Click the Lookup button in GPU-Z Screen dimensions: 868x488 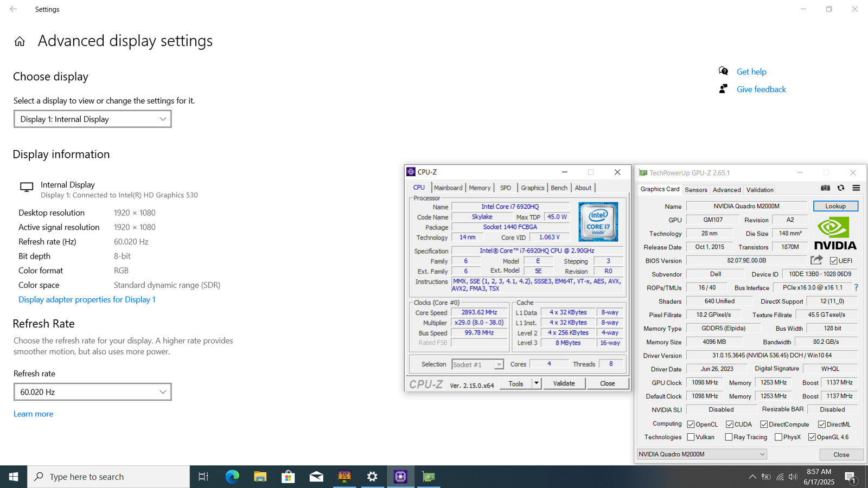tap(835, 206)
